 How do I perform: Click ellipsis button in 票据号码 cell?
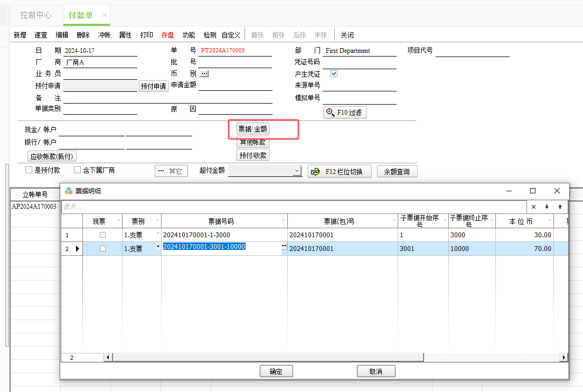[284, 247]
